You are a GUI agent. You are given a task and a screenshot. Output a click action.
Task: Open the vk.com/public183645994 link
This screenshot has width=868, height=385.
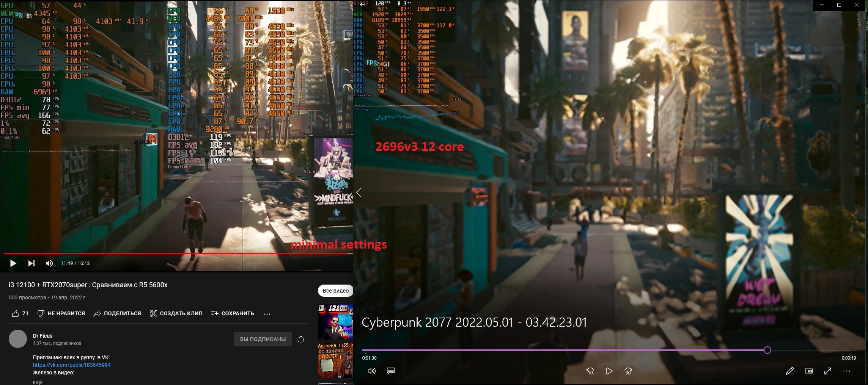(72, 365)
